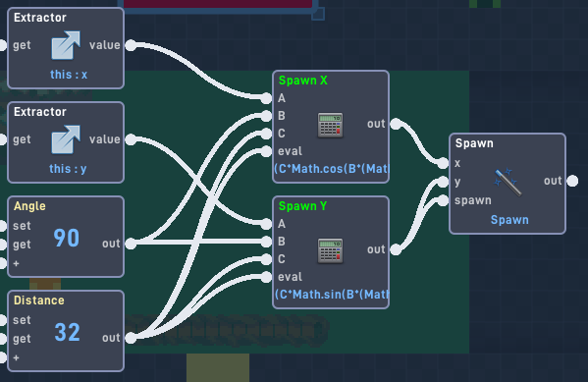Select the Spawn Y calculator icon
588x382 pixels.
tap(330, 250)
